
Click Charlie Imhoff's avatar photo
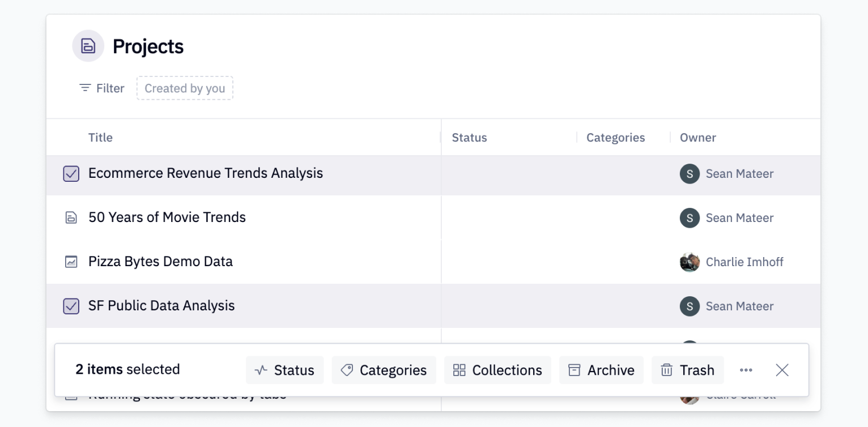click(x=690, y=262)
